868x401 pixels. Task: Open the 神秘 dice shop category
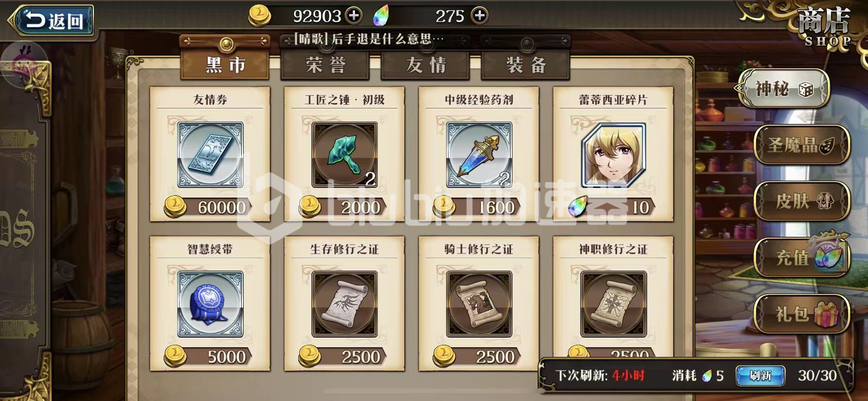point(783,89)
